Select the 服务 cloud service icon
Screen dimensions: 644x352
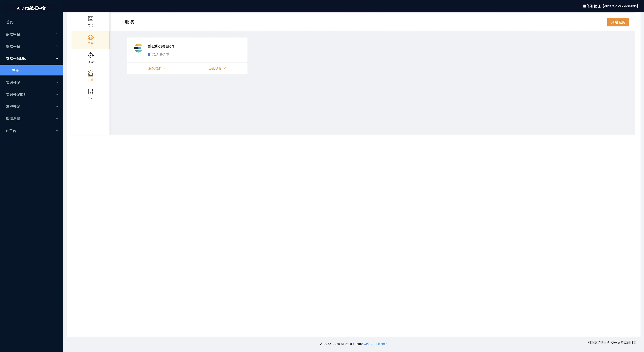coord(90,37)
